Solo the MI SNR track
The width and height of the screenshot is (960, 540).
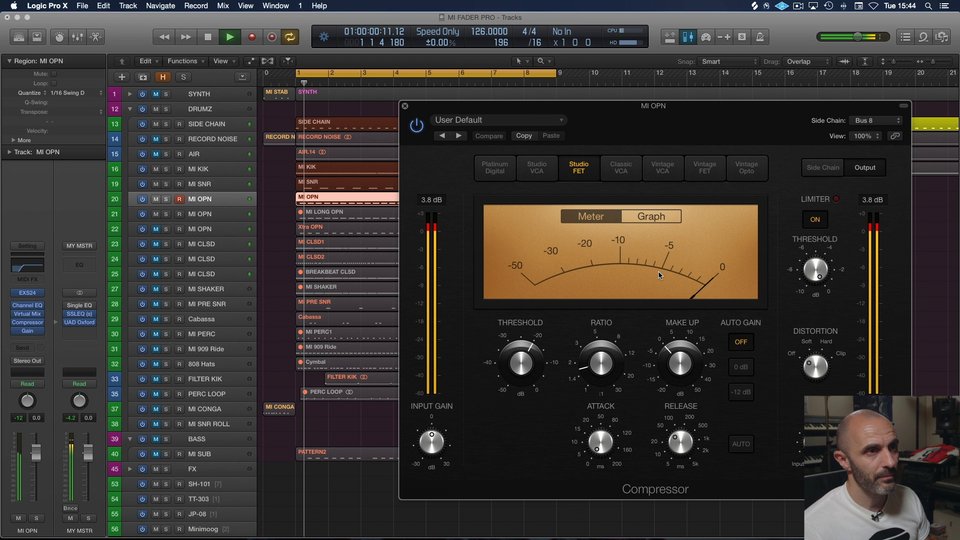pos(165,184)
